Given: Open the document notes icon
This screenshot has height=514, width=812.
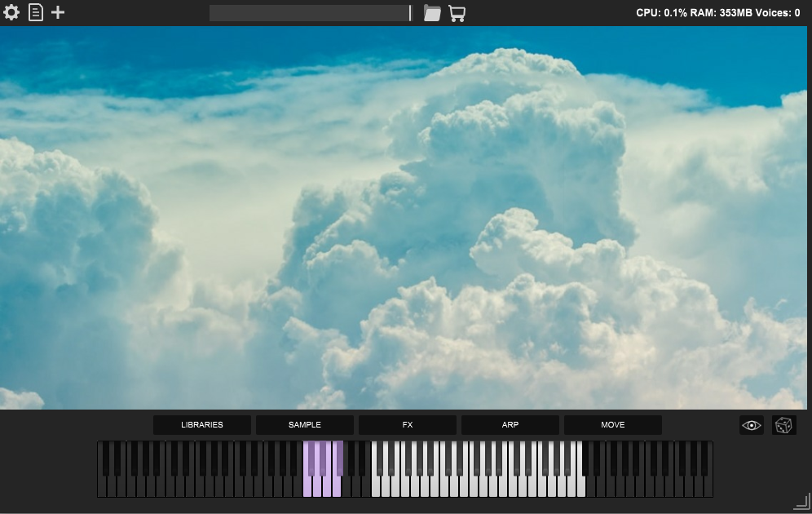Looking at the screenshot, I should click(36, 12).
